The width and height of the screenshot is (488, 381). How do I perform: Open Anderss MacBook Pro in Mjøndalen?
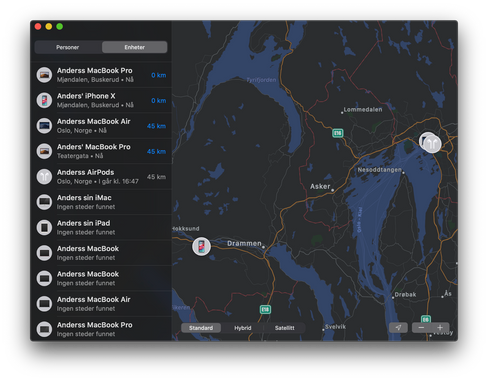click(x=101, y=75)
